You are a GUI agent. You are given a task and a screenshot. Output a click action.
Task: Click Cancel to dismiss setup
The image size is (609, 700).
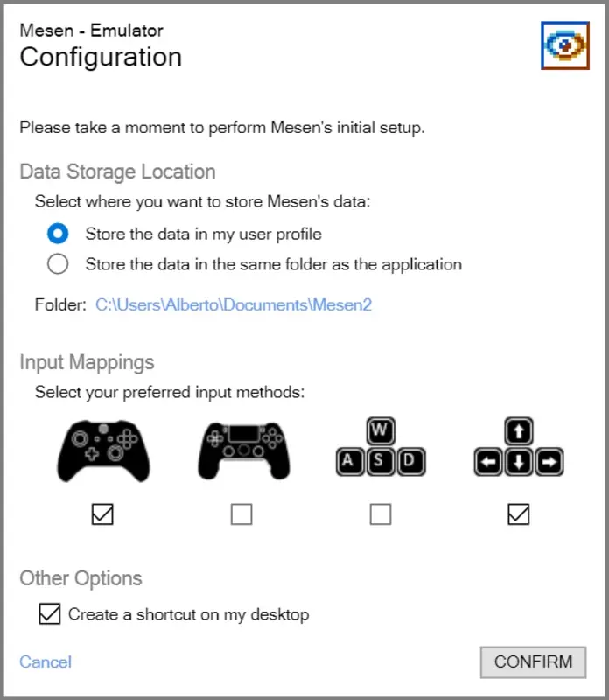tap(45, 662)
